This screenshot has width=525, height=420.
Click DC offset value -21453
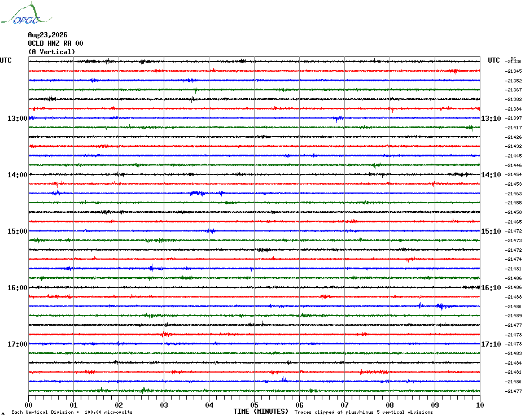pyautogui.click(x=513, y=184)
